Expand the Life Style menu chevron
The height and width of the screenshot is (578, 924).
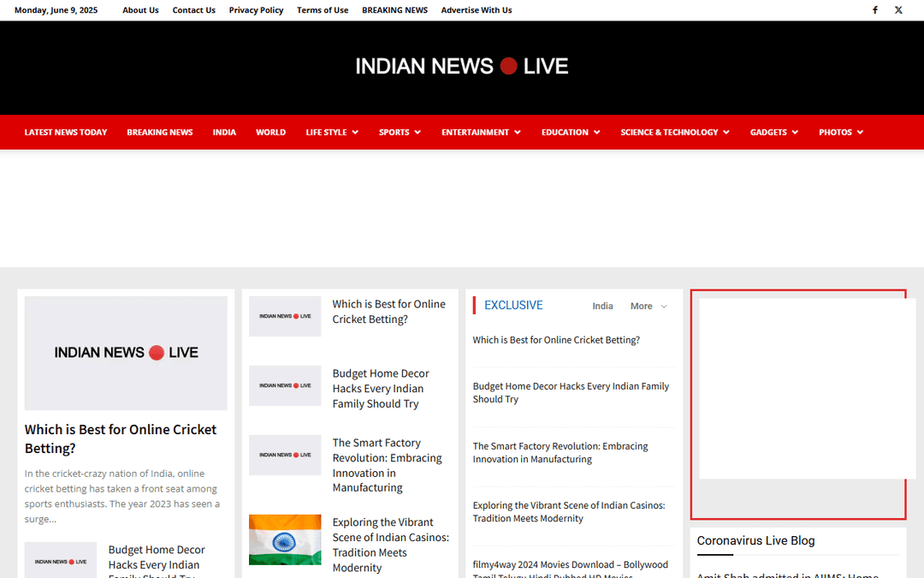(355, 132)
